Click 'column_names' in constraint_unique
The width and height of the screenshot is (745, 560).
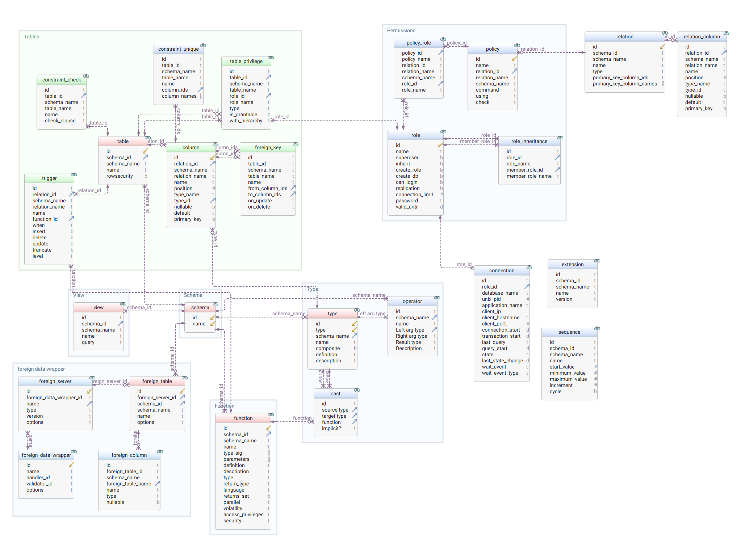179,96
